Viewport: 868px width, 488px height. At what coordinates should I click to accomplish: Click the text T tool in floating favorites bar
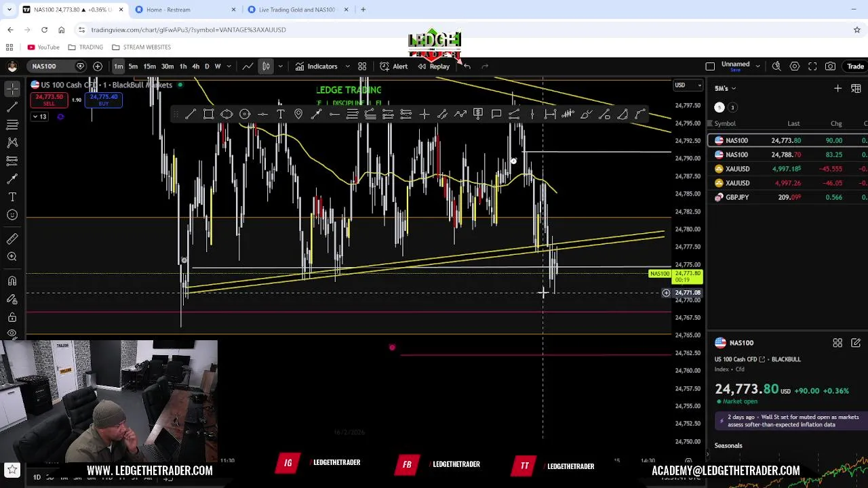point(280,114)
